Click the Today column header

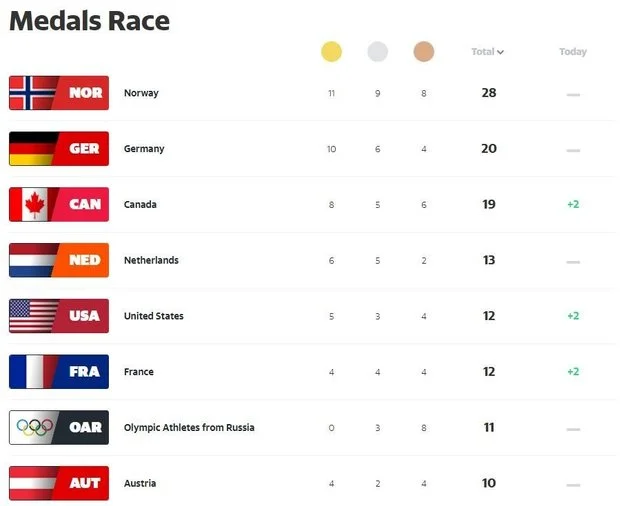(573, 52)
